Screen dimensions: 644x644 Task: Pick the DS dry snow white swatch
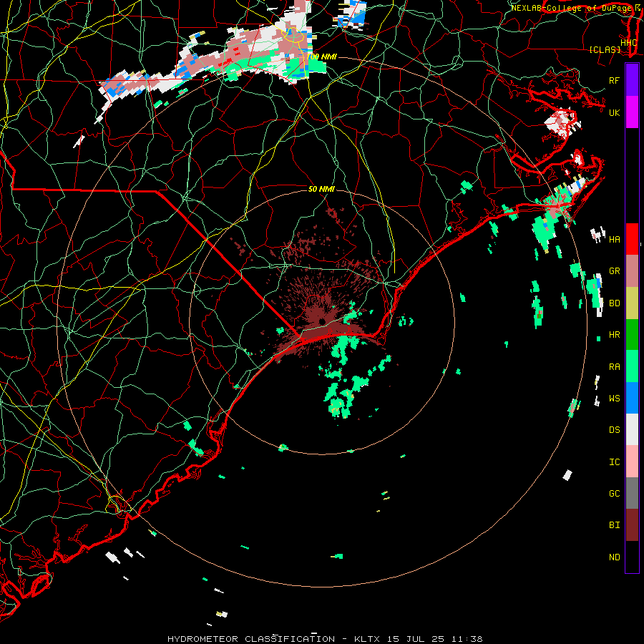[x=632, y=429]
